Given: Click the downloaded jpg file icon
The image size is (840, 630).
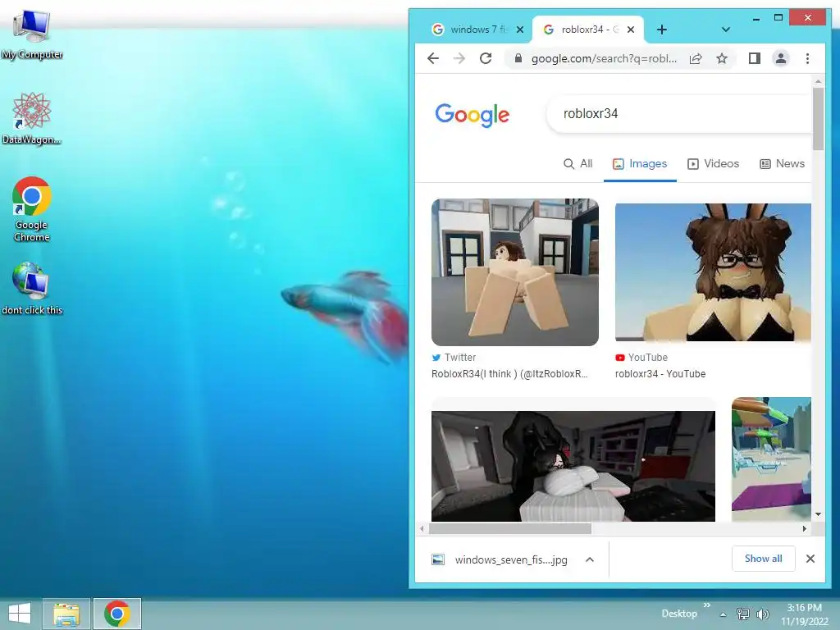Looking at the screenshot, I should pos(438,559).
